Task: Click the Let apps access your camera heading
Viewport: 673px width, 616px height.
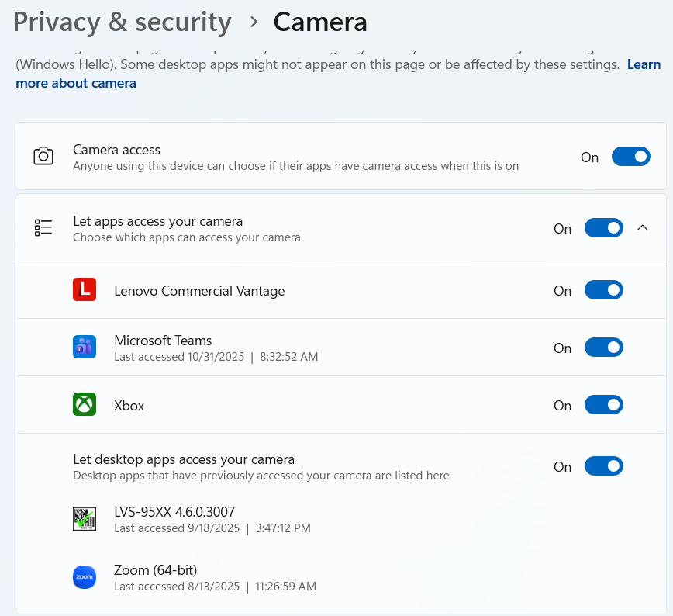Action: 158,221
